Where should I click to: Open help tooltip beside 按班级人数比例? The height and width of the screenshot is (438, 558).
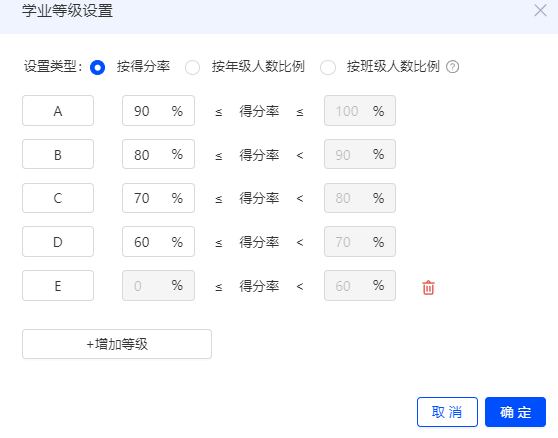[x=452, y=67]
